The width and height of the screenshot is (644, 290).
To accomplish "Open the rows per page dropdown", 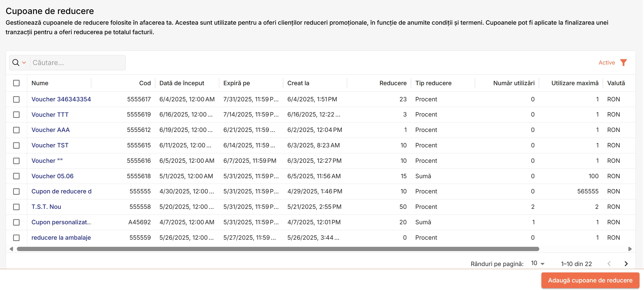I will (538, 263).
